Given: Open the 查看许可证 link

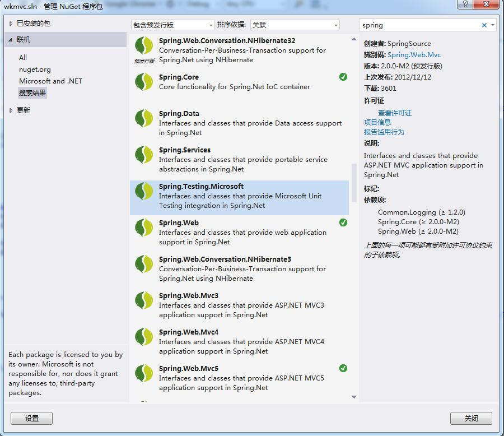Looking at the screenshot, I should (395, 113).
